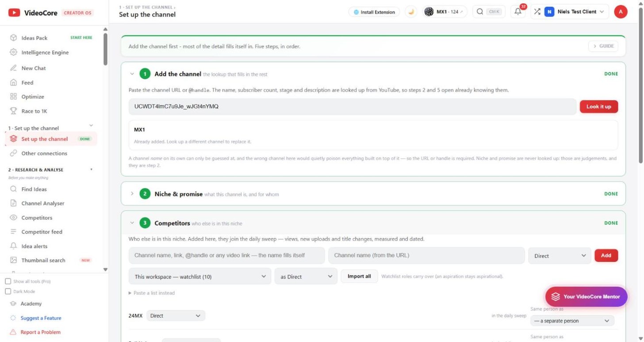Open Competitor feed in sidebar
This screenshot has width=644, height=342.
42,232
